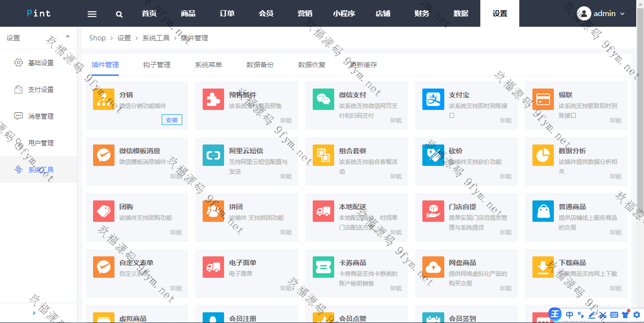Click the 卡券商品 ticket icon
Viewport: 644px width, 323px height.
click(323, 267)
